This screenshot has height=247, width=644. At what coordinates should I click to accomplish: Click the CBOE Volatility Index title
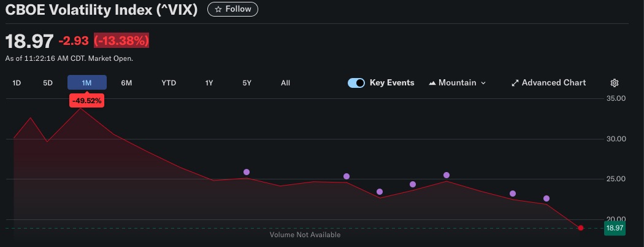(x=101, y=9)
